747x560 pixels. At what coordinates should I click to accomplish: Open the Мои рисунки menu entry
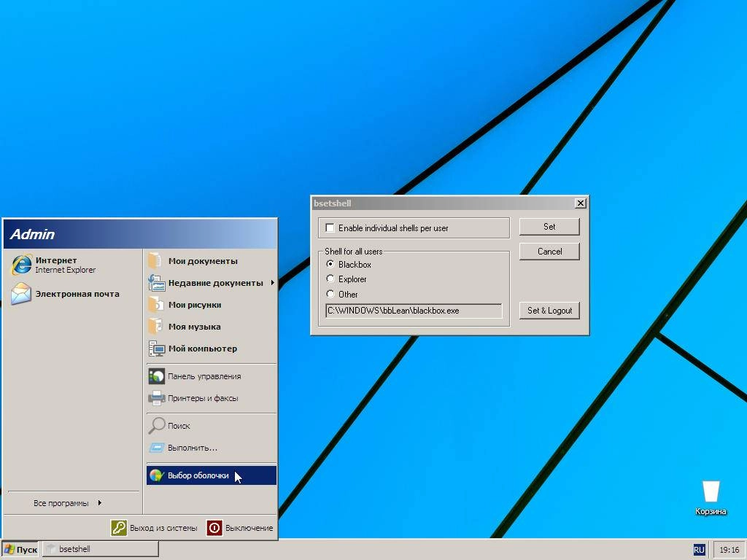point(212,305)
